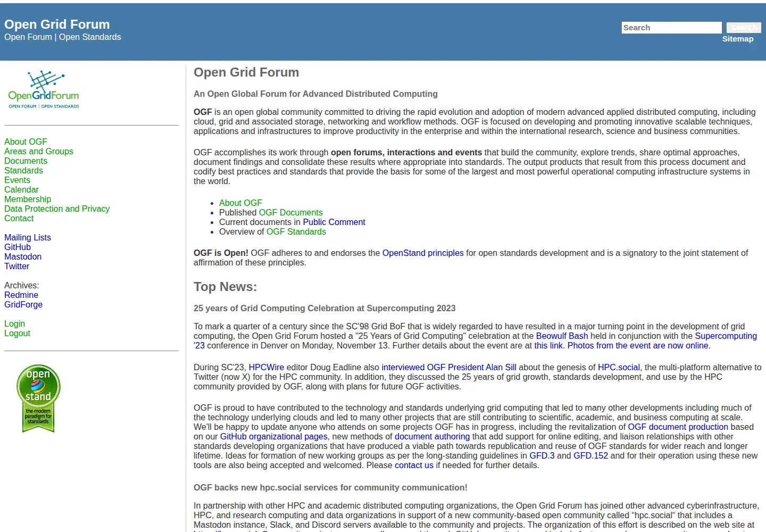The width and height of the screenshot is (766, 532).
Task: Click the Open Grid Forum header title
Action: pyautogui.click(x=57, y=24)
